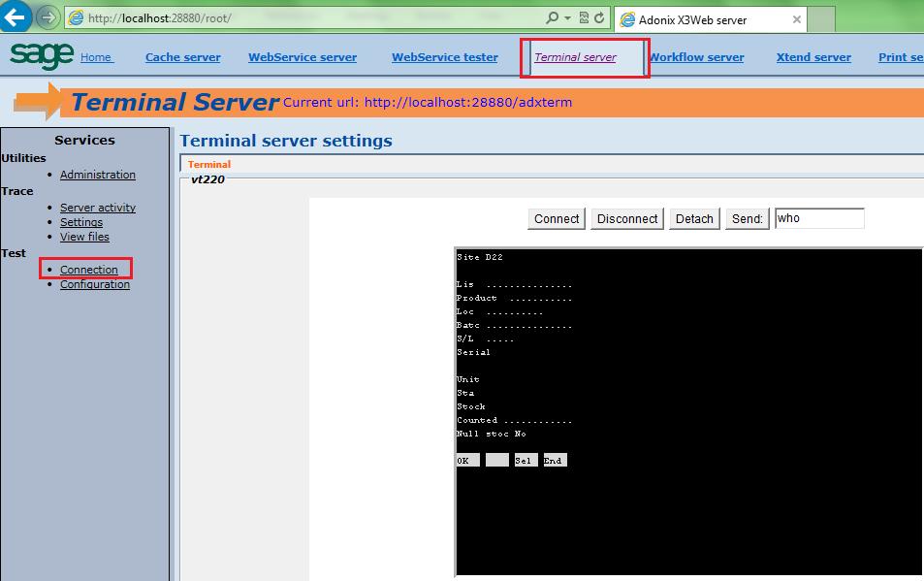Screen dimensions: 924x581
Task: Click the Internet Explorer page icon in address bar
Action: click(x=76, y=18)
